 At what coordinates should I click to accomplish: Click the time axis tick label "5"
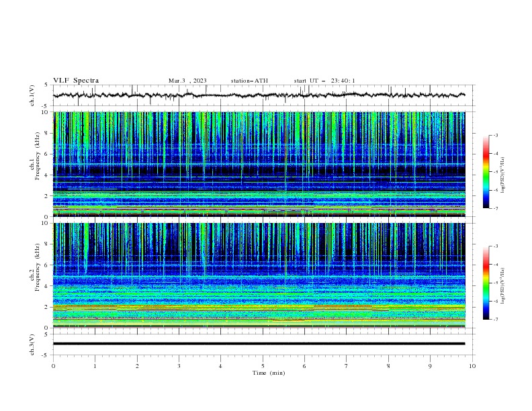(x=263, y=366)
